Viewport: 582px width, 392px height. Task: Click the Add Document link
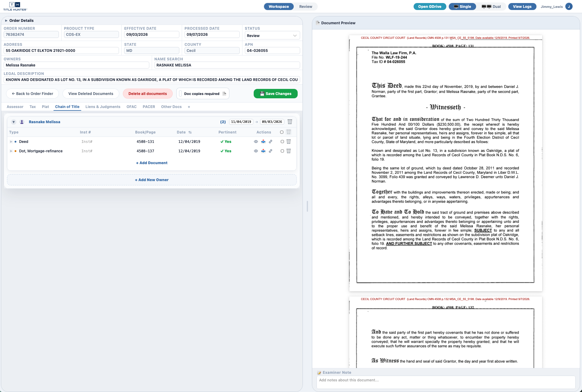click(152, 163)
